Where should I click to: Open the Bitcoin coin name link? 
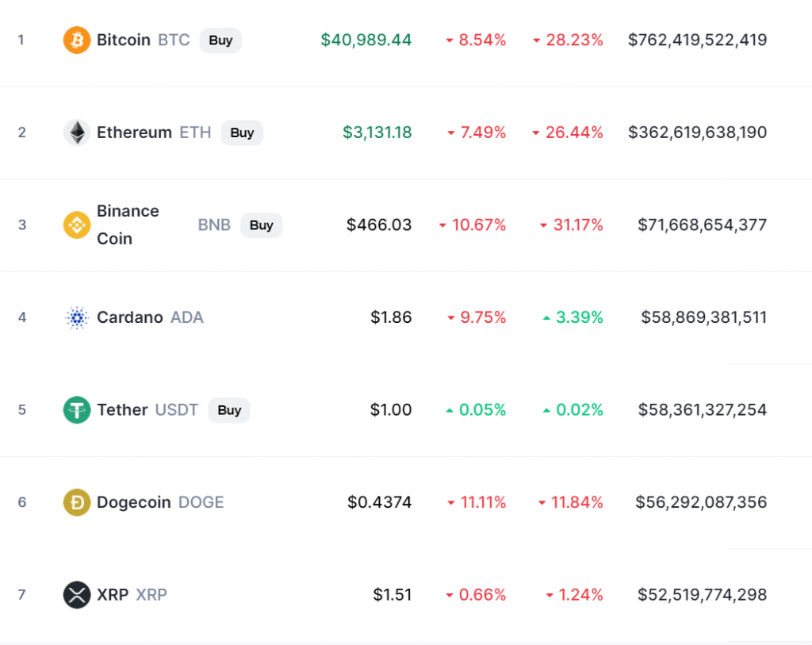tap(123, 40)
